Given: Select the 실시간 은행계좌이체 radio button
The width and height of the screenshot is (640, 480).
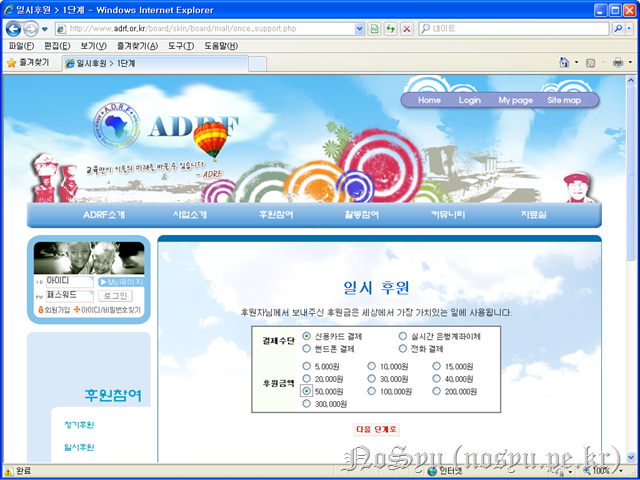Looking at the screenshot, I should coord(403,337).
